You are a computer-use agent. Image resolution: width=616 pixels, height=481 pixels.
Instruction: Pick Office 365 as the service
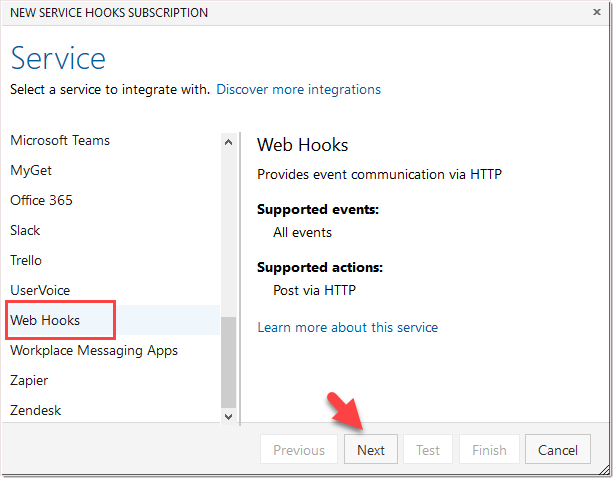[41, 200]
